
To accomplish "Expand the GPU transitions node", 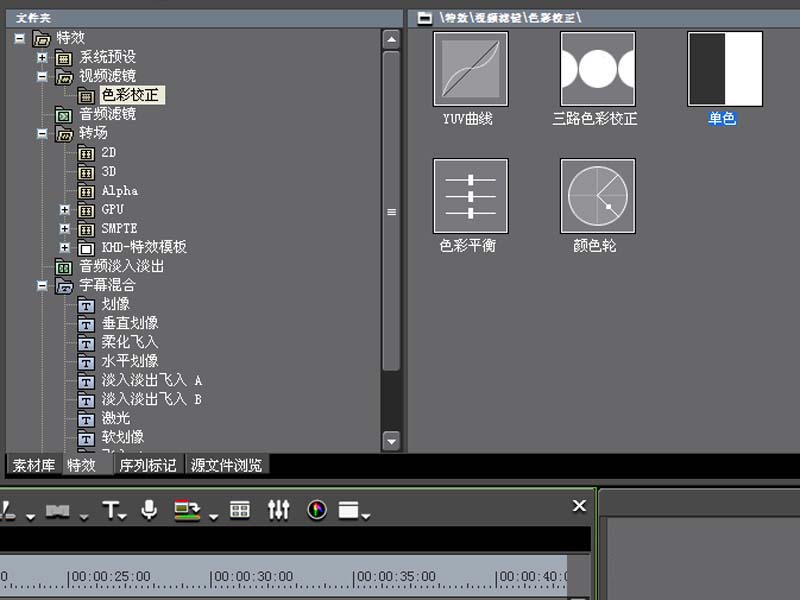I will [x=65, y=209].
